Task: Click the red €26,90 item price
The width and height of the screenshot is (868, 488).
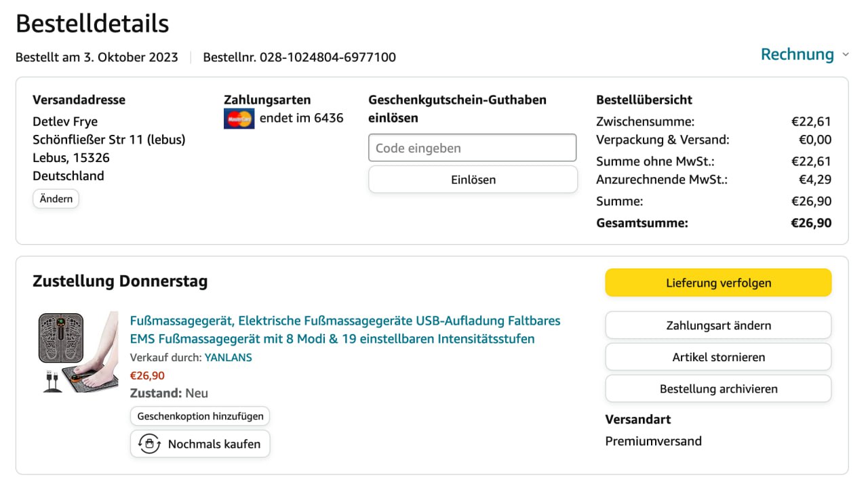Action: (147, 375)
